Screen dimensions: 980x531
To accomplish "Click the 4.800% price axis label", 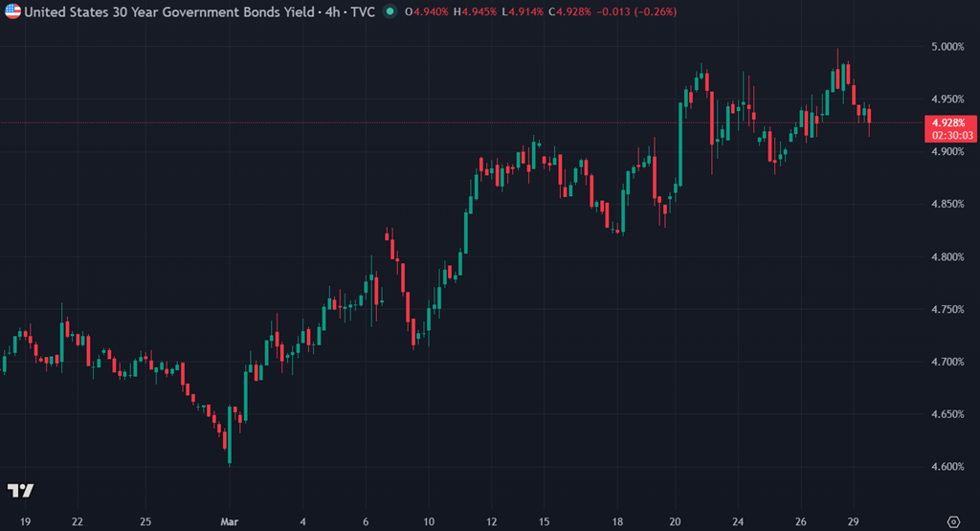I will (x=947, y=257).
